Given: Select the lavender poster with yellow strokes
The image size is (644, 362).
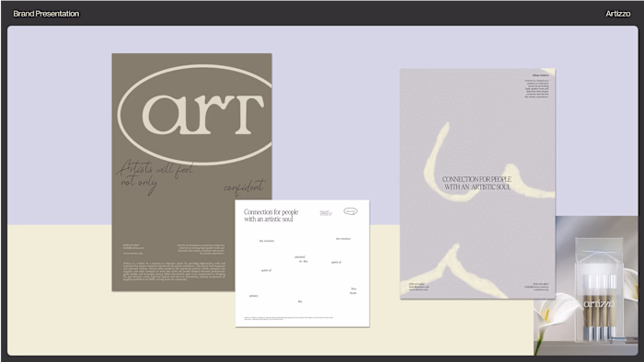Looking at the screenshot, I should [477, 184].
